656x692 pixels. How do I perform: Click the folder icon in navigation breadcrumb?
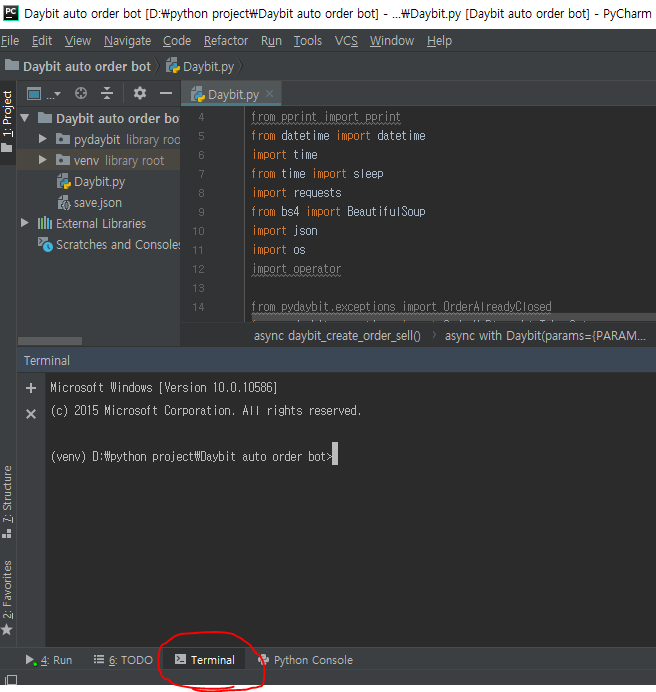click(x=11, y=65)
